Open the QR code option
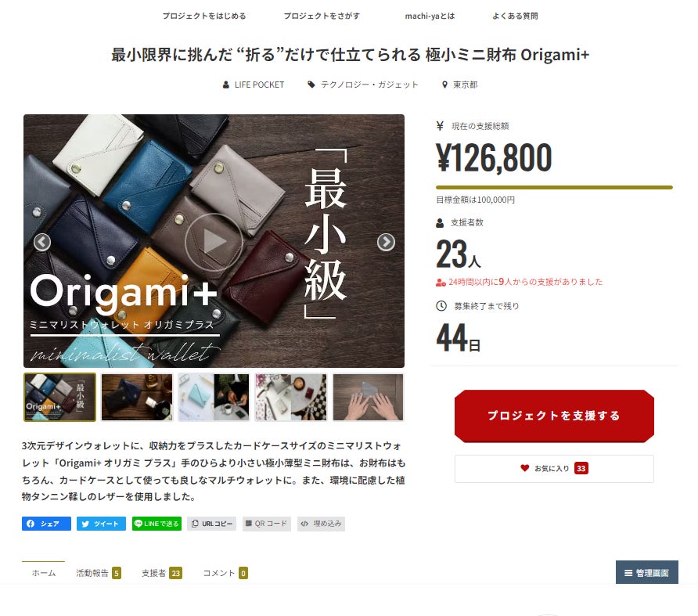698x616 pixels. point(267,524)
